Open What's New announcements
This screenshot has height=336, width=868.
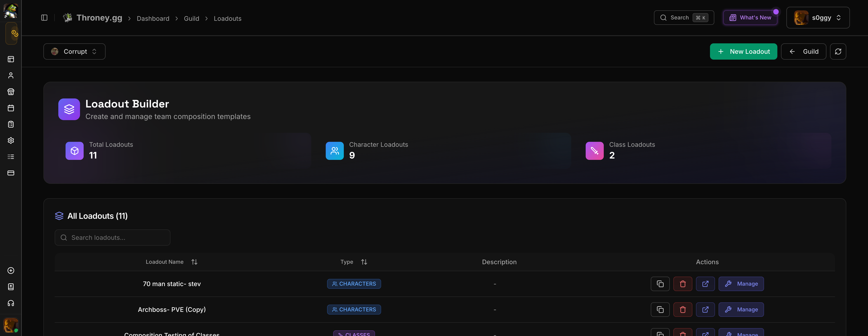(750, 18)
